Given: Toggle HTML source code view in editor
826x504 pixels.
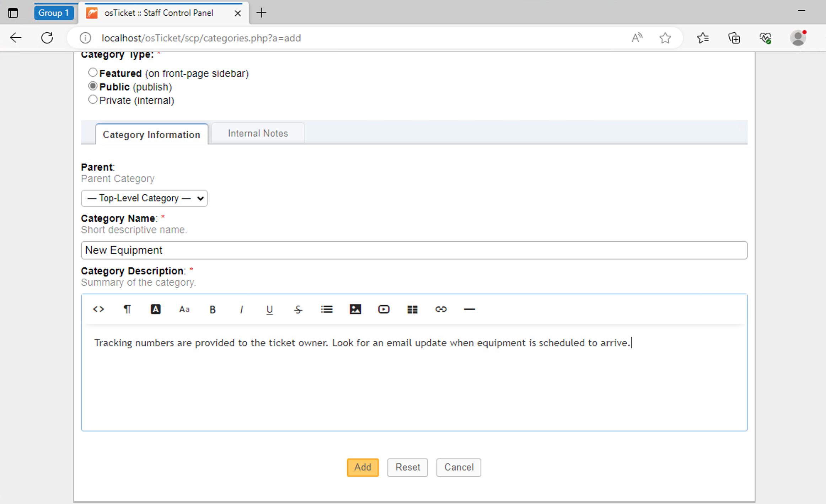Looking at the screenshot, I should (98, 309).
